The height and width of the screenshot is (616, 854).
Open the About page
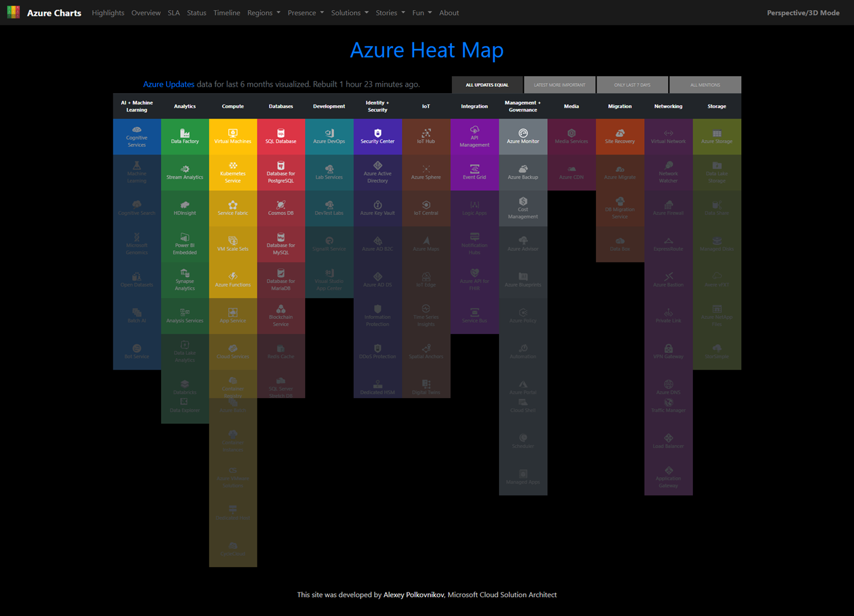tap(449, 13)
